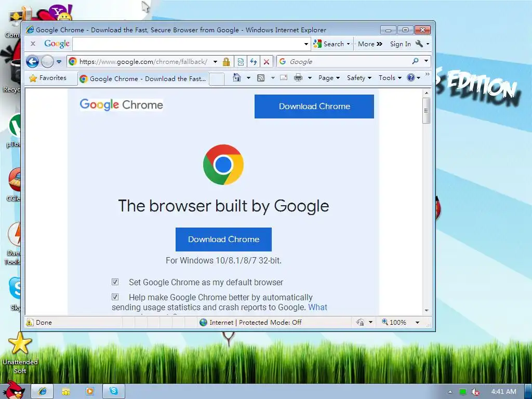Viewport: 532px width, 399px height.
Task: Open a new tab
Action: [217, 79]
